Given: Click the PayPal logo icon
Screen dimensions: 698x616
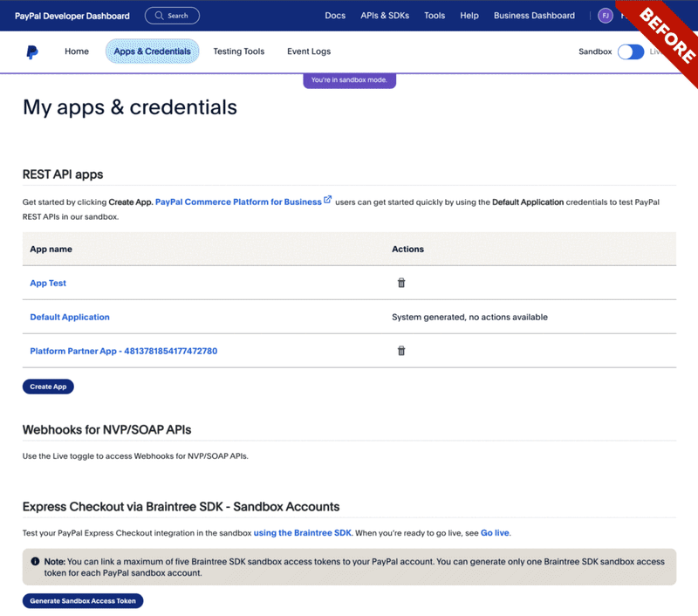Looking at the screenshot, I should [32, 51].
